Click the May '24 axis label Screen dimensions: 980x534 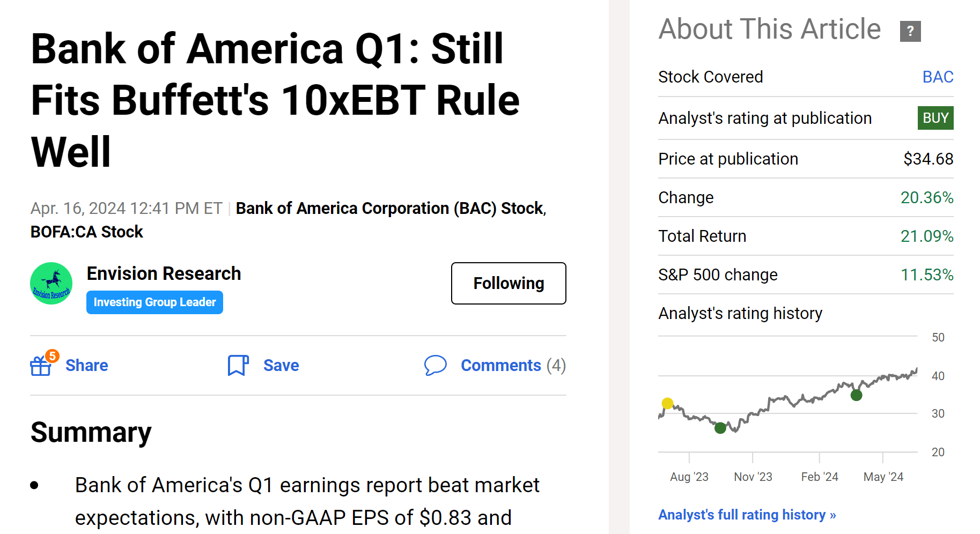883,477
